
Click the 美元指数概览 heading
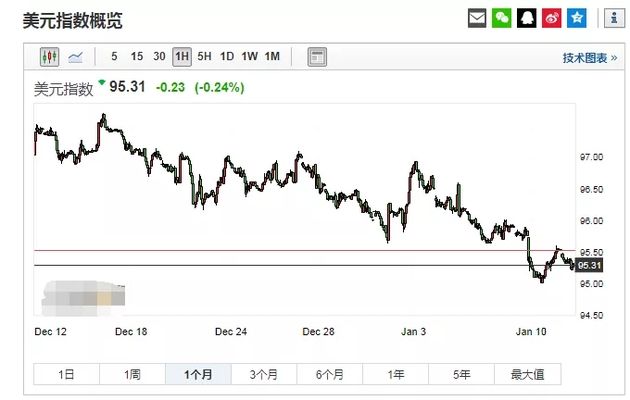pyautogui.click(x=72, y=20)
